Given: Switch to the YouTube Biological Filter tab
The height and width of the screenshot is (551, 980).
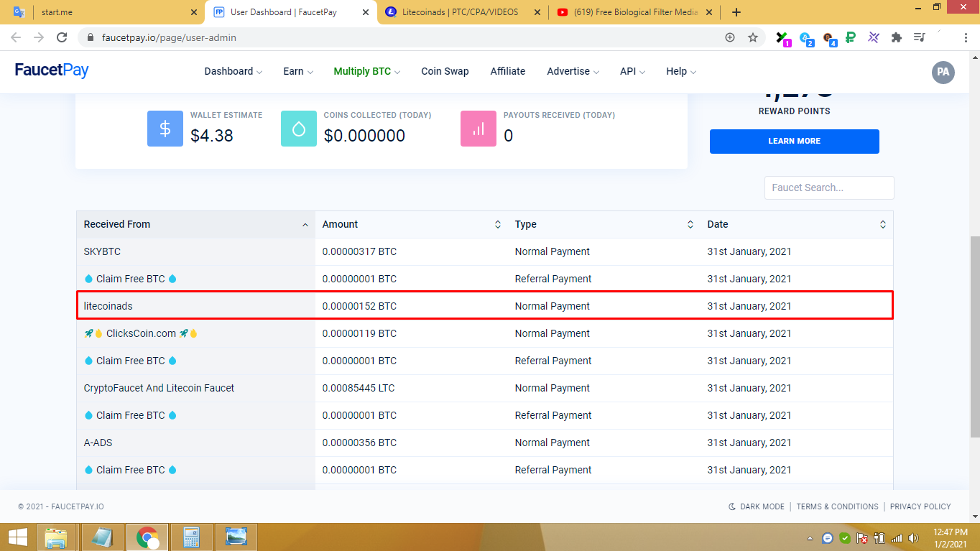Looking at the screenshot, I should click(634, 12).
